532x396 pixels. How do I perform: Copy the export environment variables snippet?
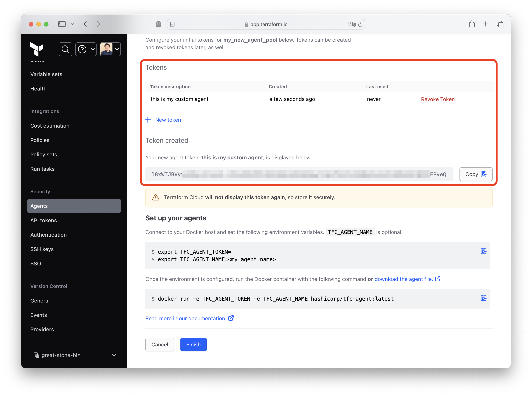pos(483,251)
